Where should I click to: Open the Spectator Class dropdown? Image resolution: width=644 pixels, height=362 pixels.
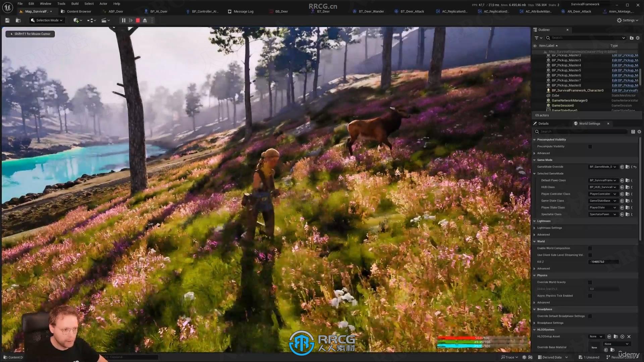pos(603,215)
